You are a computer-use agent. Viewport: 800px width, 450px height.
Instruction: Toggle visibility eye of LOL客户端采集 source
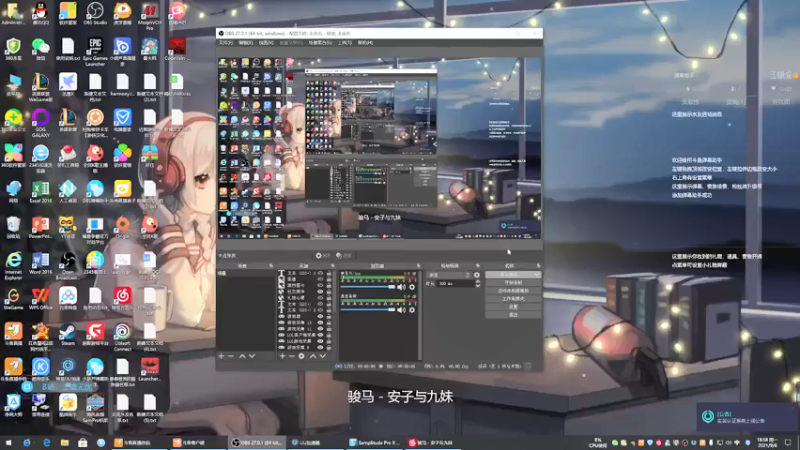click(x=320, y=335)
